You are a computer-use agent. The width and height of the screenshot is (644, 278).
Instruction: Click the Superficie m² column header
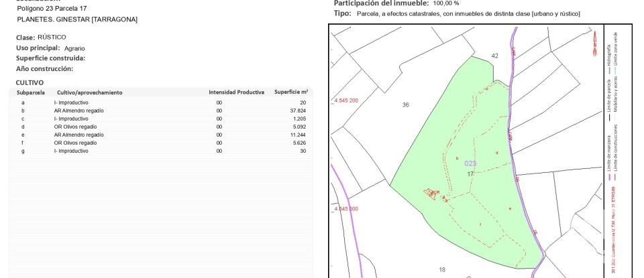click(291, 92)
